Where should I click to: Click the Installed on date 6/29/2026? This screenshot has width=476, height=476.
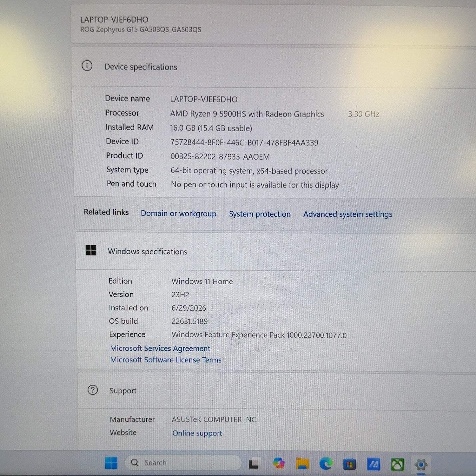pos(189,308)
